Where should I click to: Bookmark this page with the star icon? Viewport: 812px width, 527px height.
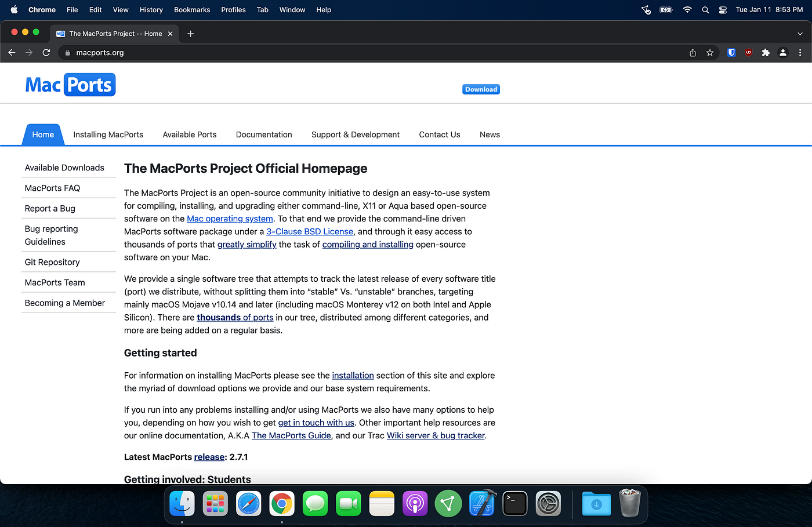710,53
